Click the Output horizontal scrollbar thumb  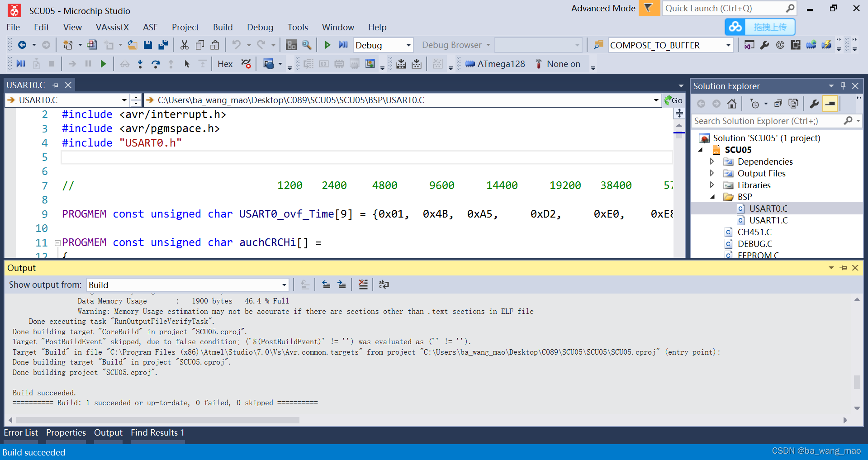click(x=158, y=420)
